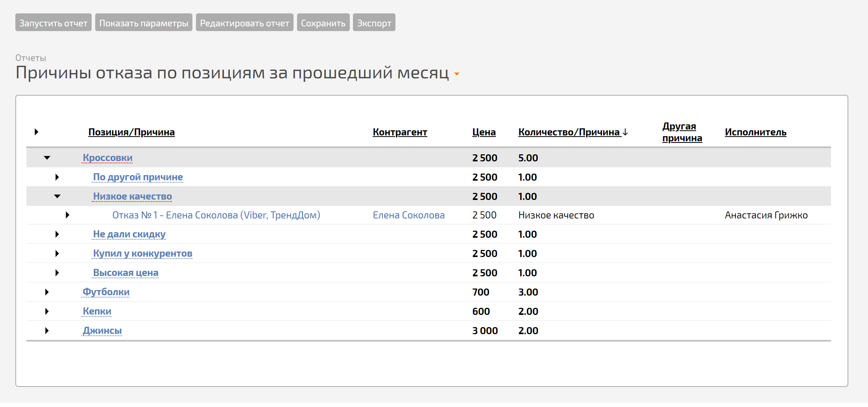
Task: Open the Кроссовки link
Action: click(x=107, y=158)
